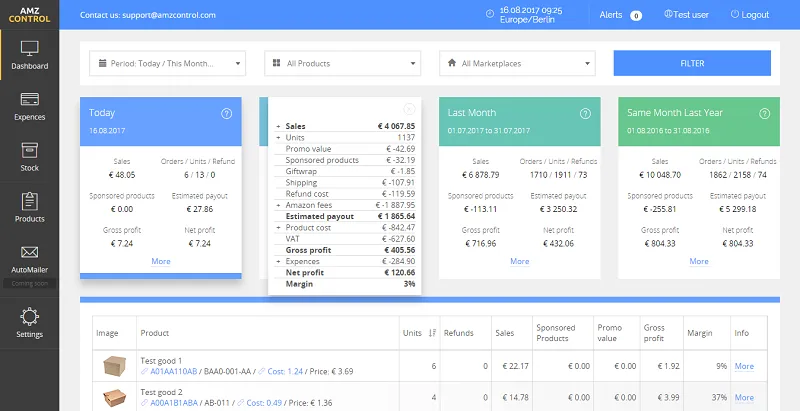Open the Test user menu
800x411 pixels.
(x=684, y=15)
